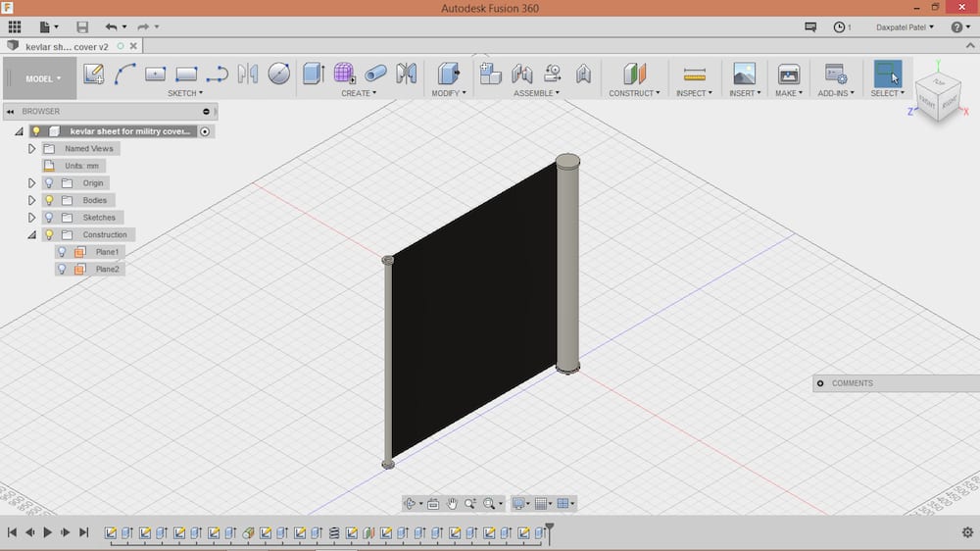Hide the Bodies folder using lightbulb
This screenshot has width=980, height=551.
pos(48,200)
